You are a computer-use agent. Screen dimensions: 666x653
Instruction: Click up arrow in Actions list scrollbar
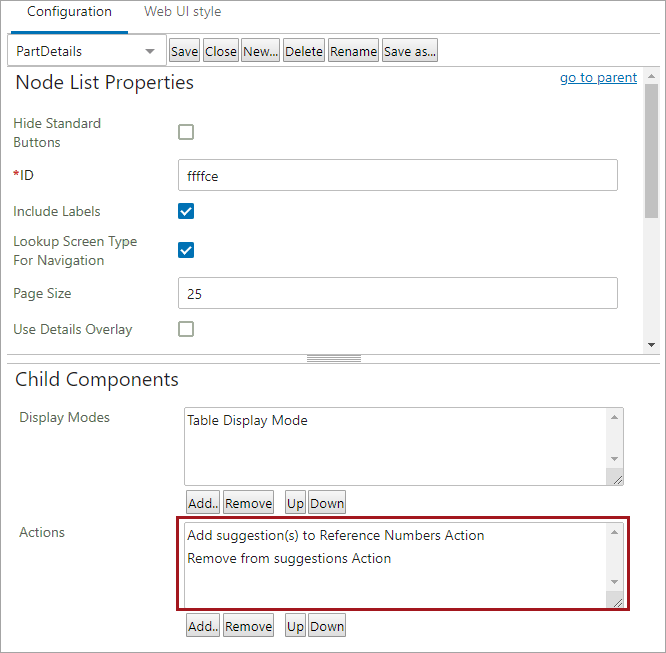[x=614, y=532]
